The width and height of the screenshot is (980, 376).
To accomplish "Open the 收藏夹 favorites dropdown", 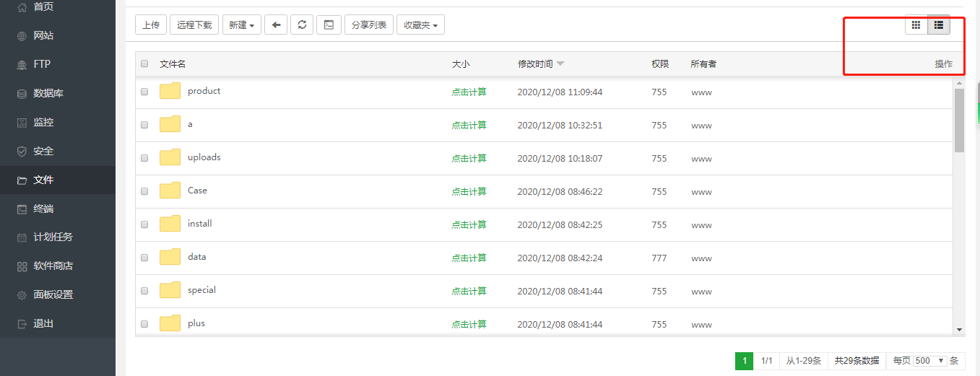I will 420,25.
